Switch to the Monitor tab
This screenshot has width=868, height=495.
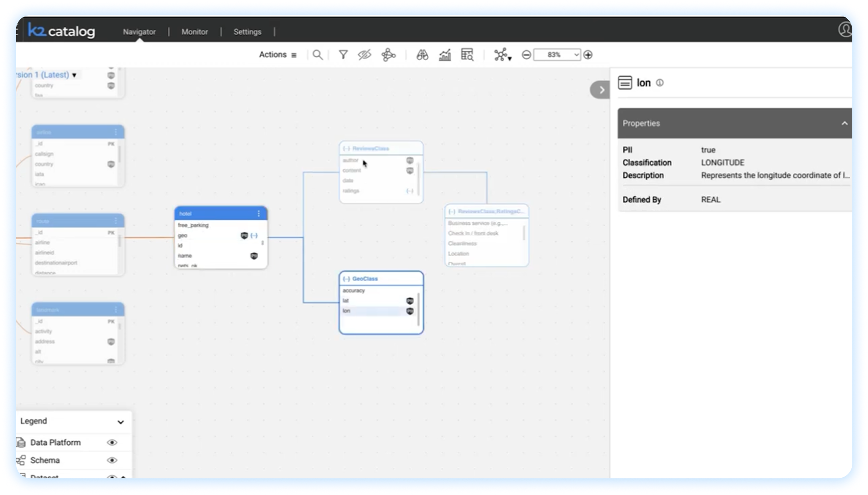coord(194,31)
